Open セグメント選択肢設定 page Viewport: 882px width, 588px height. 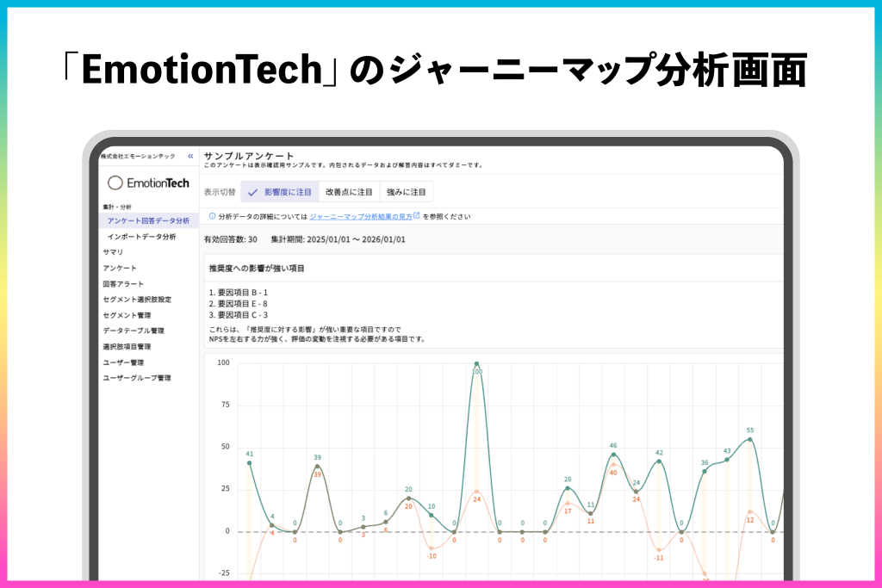pyautogui.click(x=136, y=300)
